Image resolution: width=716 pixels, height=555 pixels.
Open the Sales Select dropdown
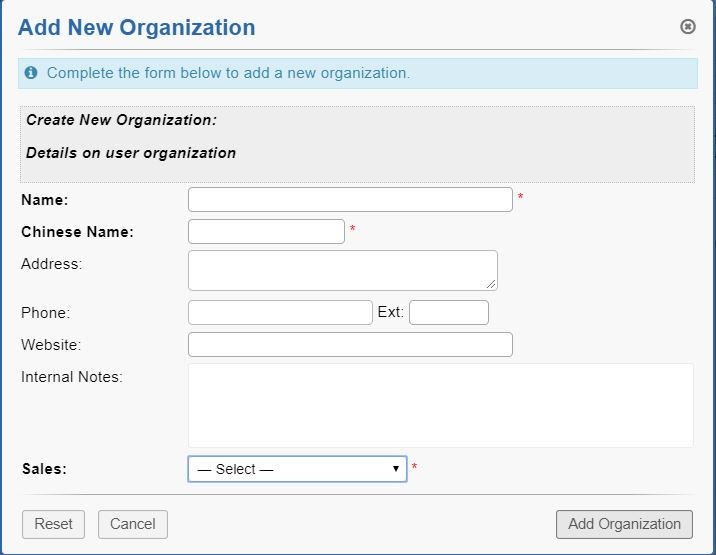pyautogui.click(x=297, y=469)
